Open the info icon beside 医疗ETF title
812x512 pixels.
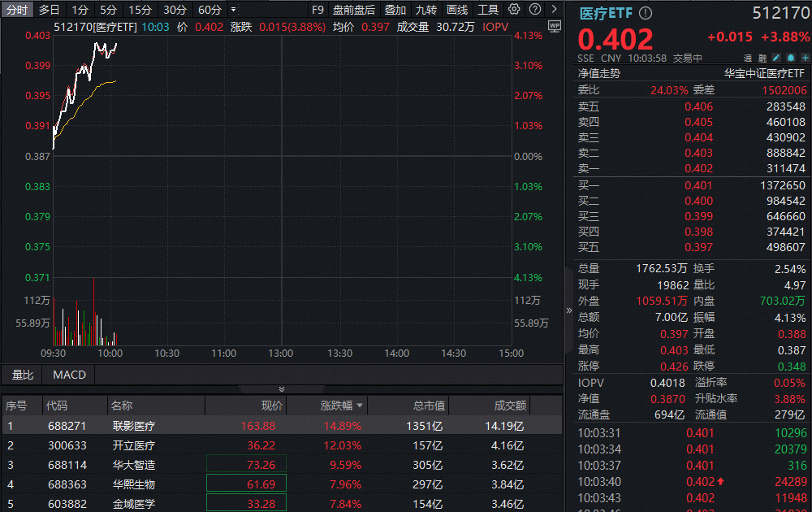click(644, 13)
